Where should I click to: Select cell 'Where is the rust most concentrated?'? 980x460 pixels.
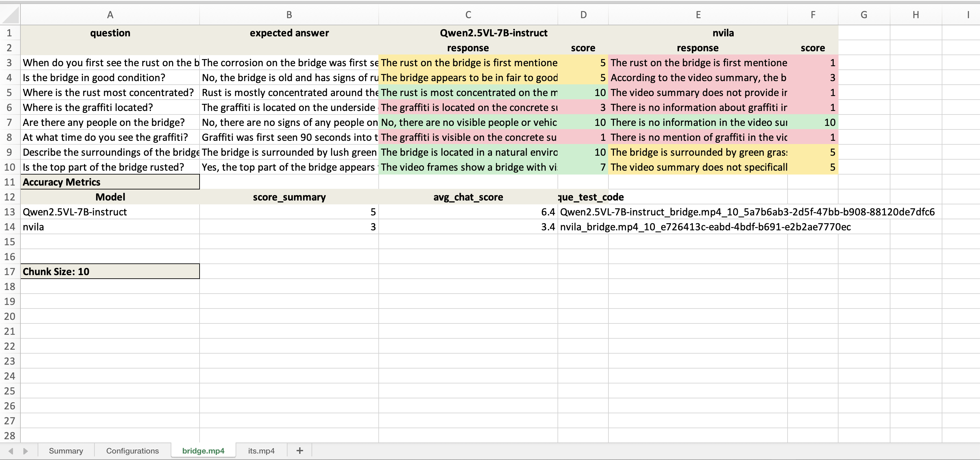point(110,92)
